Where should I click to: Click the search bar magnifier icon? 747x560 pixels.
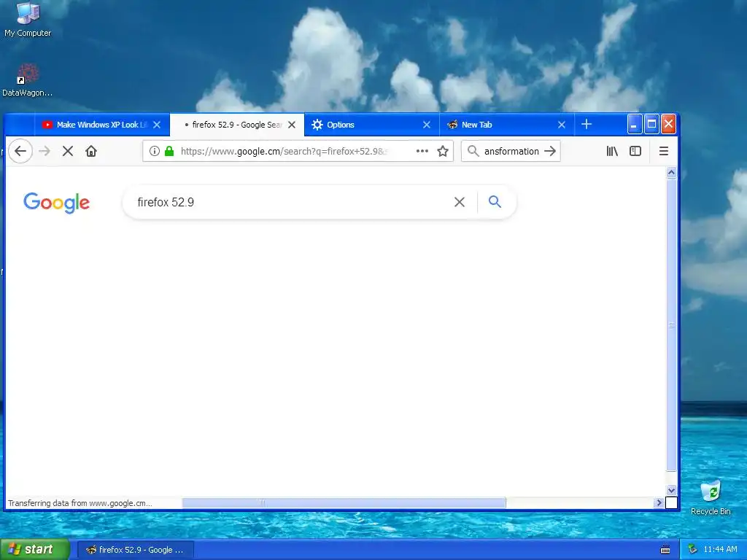[x=473, y=151]
